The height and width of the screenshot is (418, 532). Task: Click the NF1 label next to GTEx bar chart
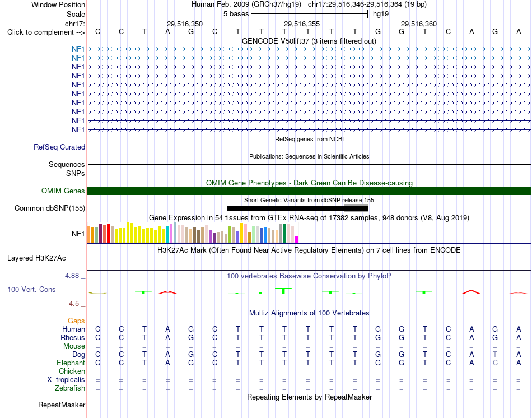click(78, 234)
